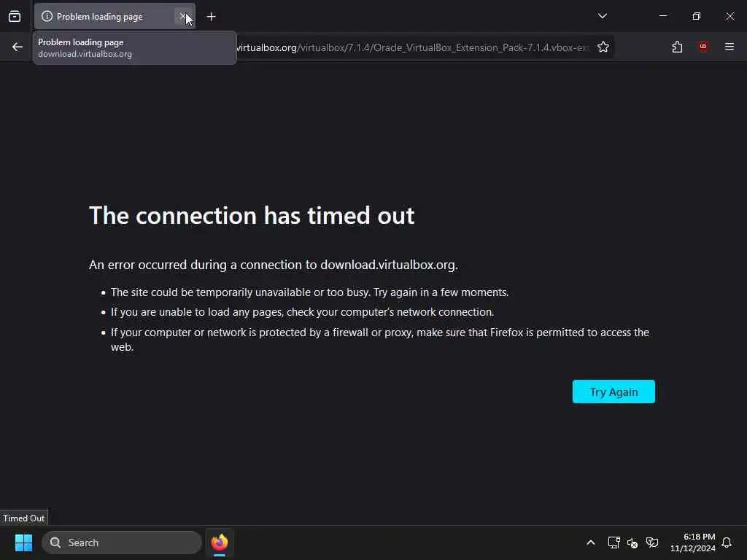Click the URL address bar
Viewport: 747px width, 560px height.
pos(412,47)
